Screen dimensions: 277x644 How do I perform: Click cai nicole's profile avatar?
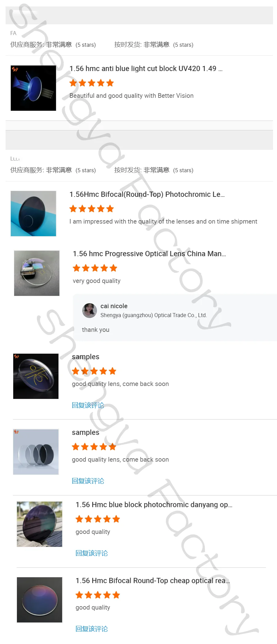pos(90,311)
